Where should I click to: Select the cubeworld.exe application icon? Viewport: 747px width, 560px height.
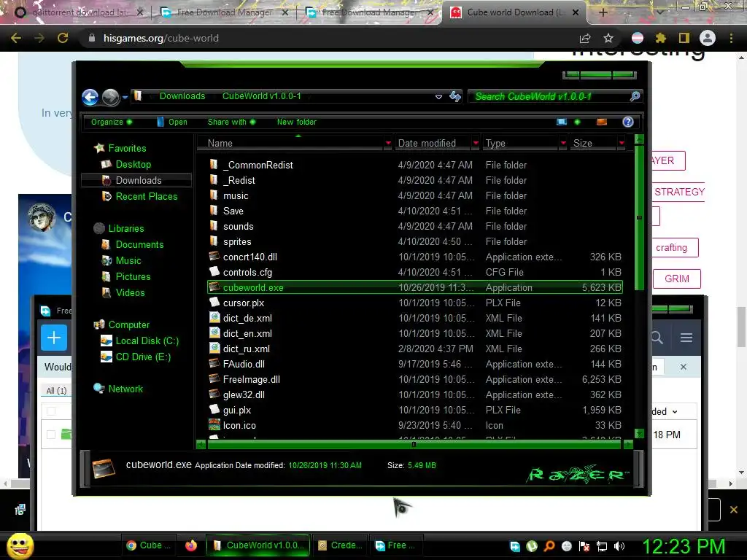214,287
